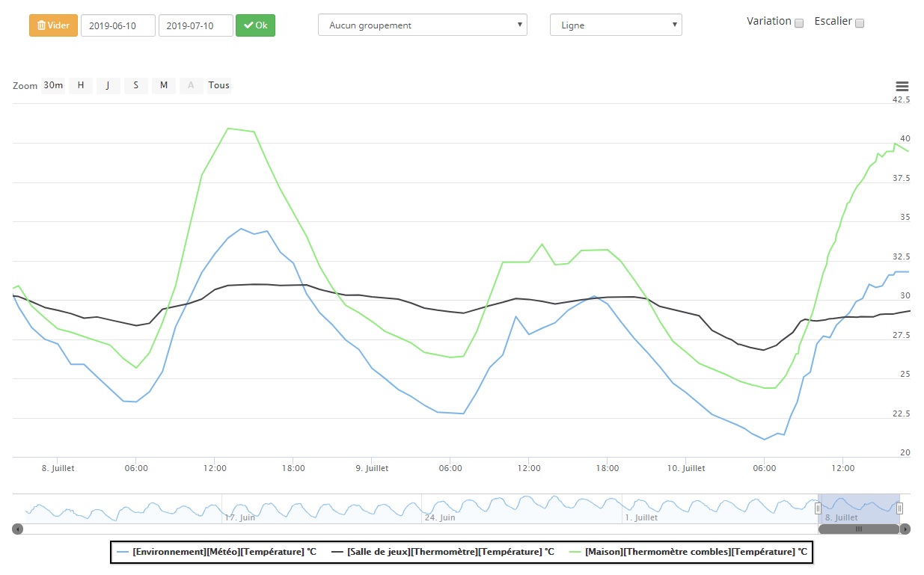
Task: Select the Tous zoom range
Action: (219, 85)
